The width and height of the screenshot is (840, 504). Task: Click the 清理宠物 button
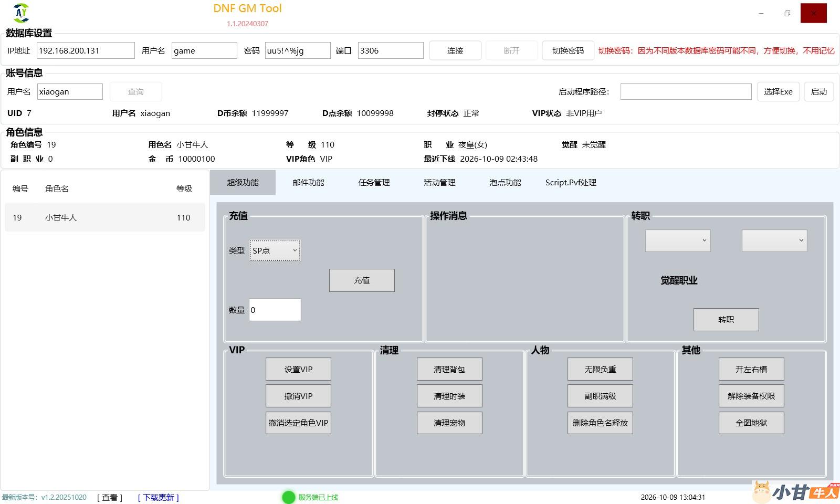[x=449, y=423]
